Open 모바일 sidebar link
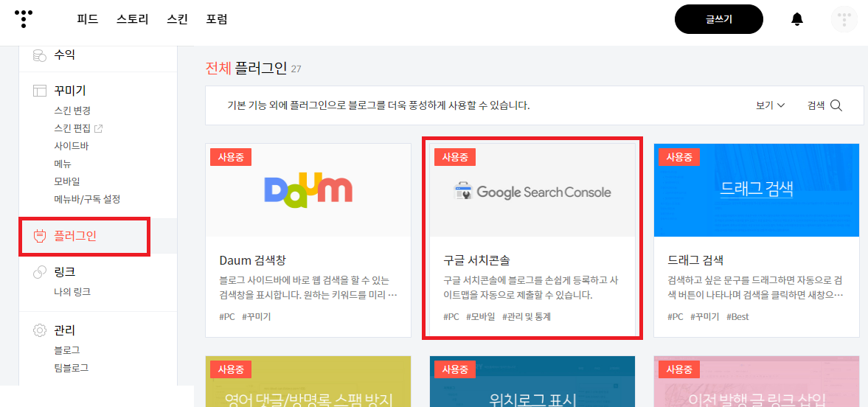Screen dimensions: 868x407 67,181
